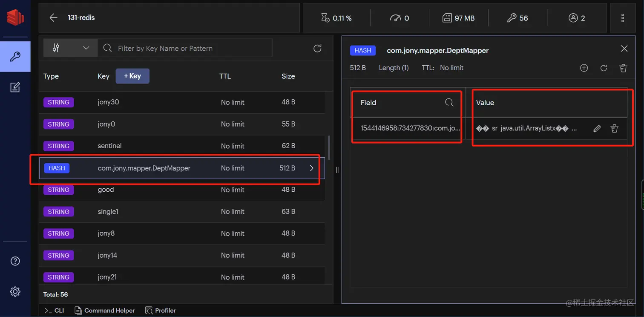
Task: Open the Workbench editor icon in sidebar
Action: [15, 88]
